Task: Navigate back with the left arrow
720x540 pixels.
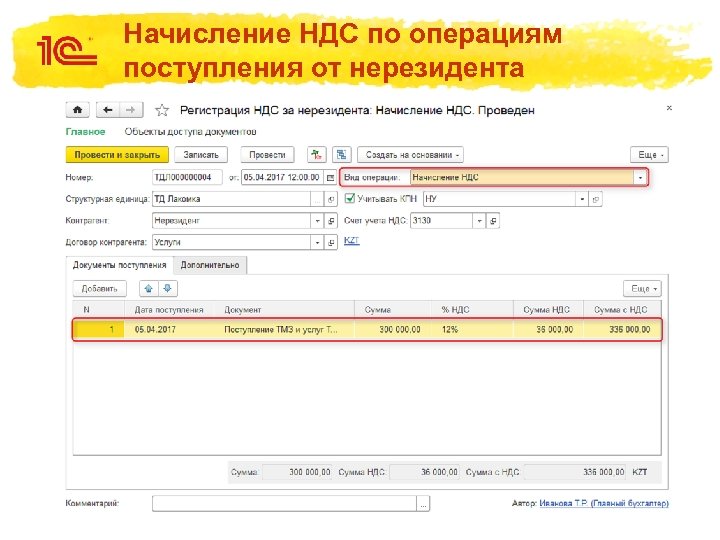Action: [x=107, y=110]
